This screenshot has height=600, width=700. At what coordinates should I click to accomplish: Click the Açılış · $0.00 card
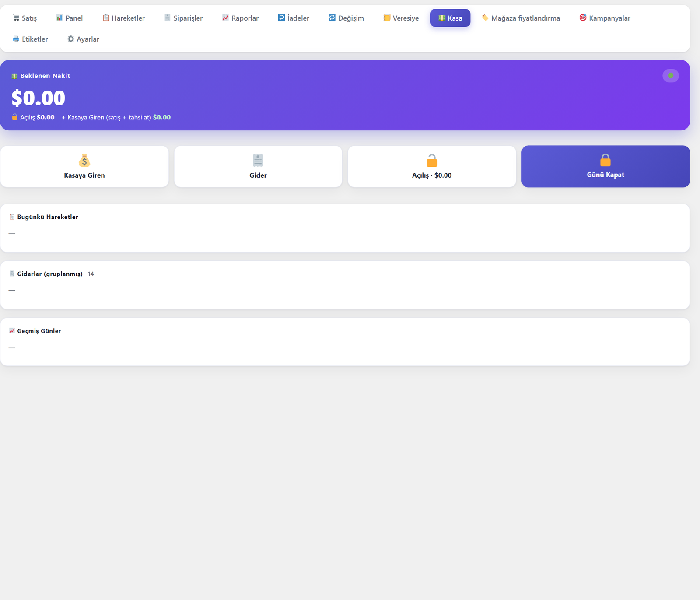pyautogui.click(x=432, y=166)
